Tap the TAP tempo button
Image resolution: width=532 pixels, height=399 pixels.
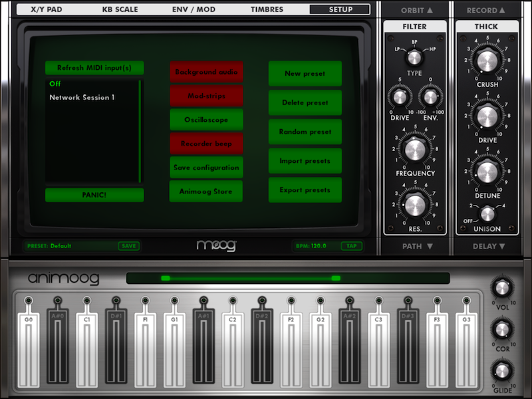click(352, 246)
